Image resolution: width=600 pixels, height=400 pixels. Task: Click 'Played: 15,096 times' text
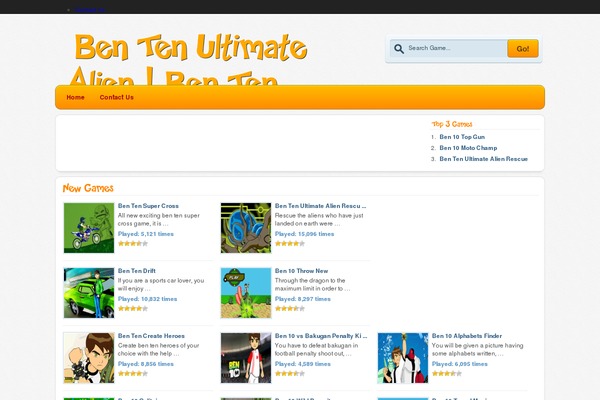304,234
